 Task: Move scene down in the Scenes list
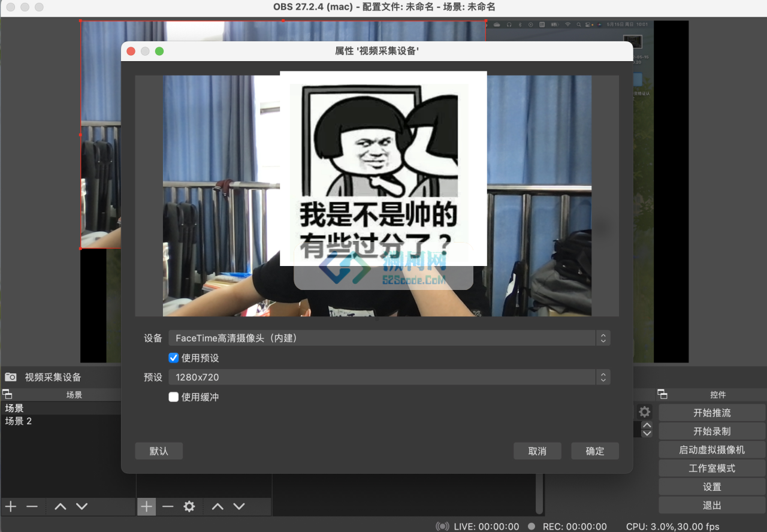[x=81, y=506]
